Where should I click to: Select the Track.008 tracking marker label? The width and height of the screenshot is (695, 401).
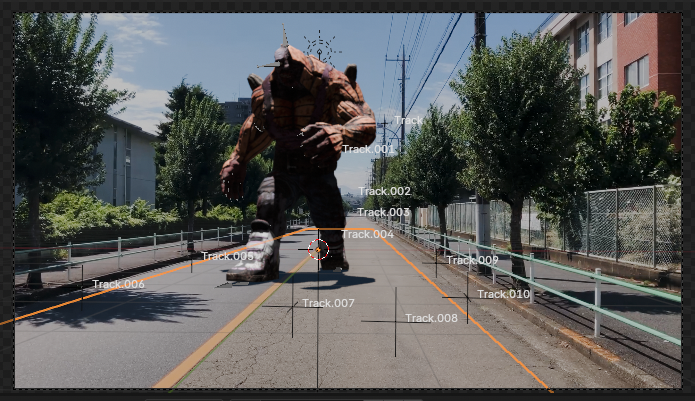[x=431, y=318]
